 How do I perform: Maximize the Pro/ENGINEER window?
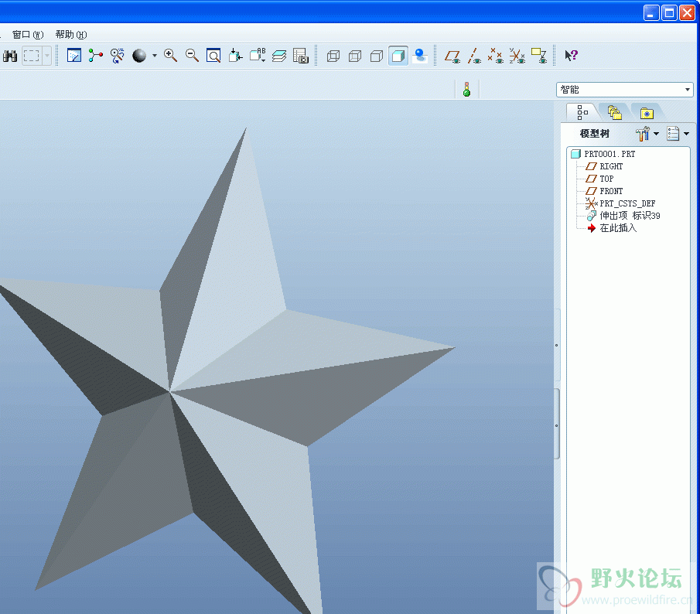click(x=669, y=13)
